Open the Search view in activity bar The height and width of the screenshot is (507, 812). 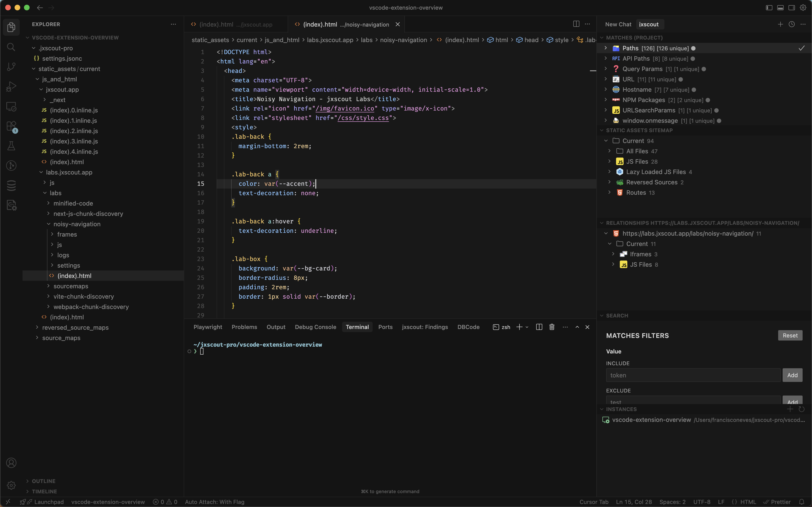(x=11, y=47)
